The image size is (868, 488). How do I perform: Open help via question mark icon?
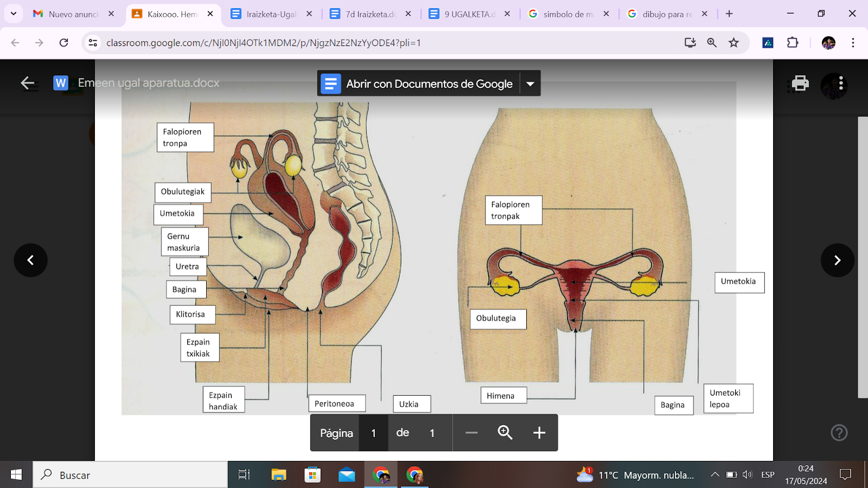(839, 433)
